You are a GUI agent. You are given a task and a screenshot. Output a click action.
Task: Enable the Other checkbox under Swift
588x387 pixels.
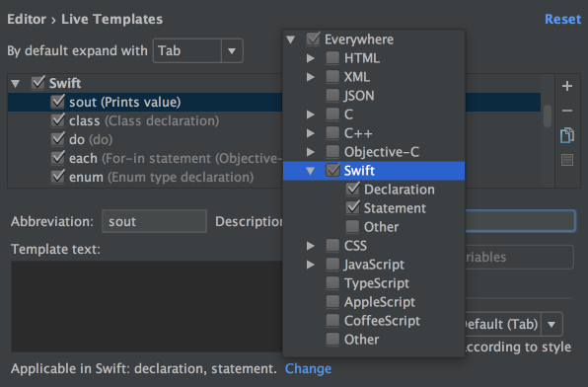(x=352, y=227)
